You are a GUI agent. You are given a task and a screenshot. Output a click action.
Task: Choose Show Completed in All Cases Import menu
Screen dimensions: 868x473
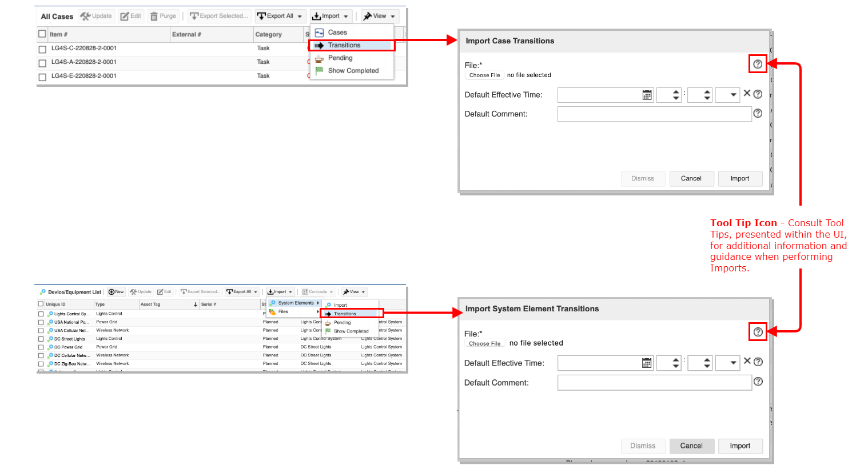(x=352, y=71)
